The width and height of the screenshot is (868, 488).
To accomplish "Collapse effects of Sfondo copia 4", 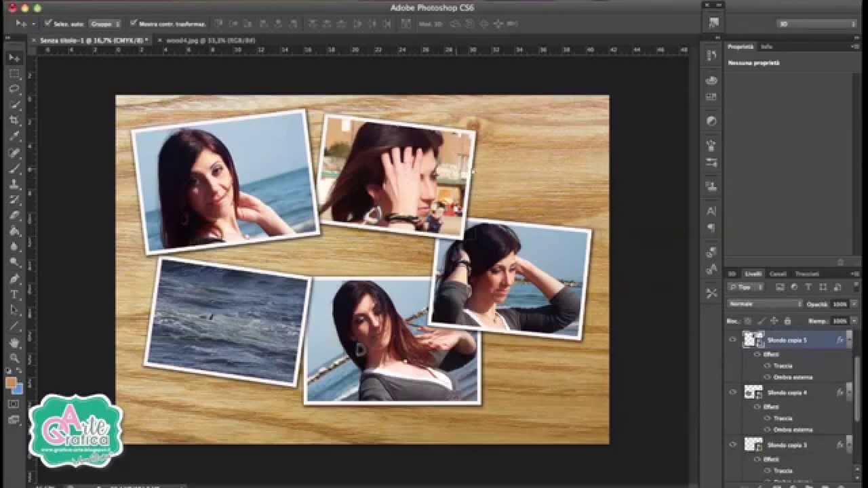I will pyautogui.click(x=849, y=392).
